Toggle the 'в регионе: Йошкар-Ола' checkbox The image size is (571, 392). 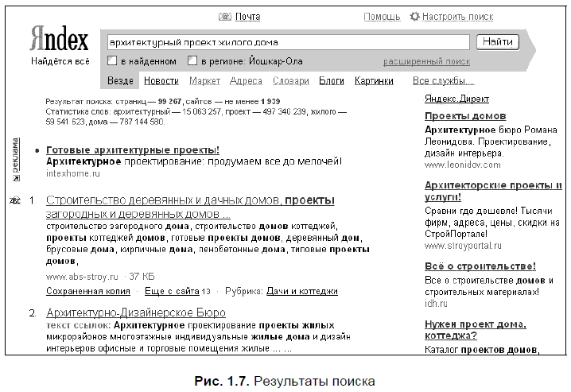(x=192, y=61)
